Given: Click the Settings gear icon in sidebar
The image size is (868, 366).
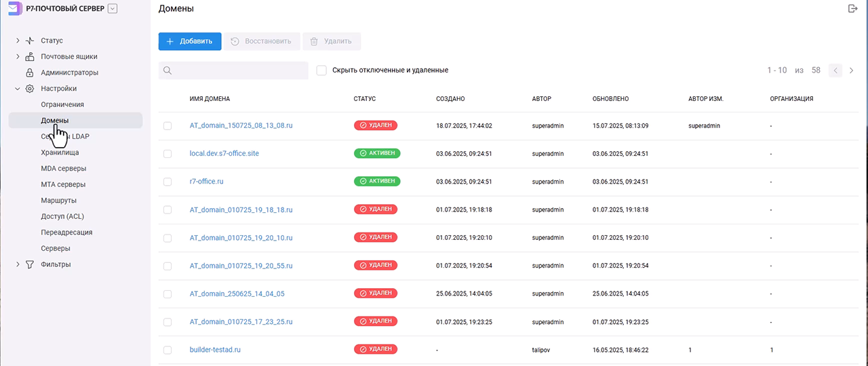Looking at the screenshot, I should point(30,89).
